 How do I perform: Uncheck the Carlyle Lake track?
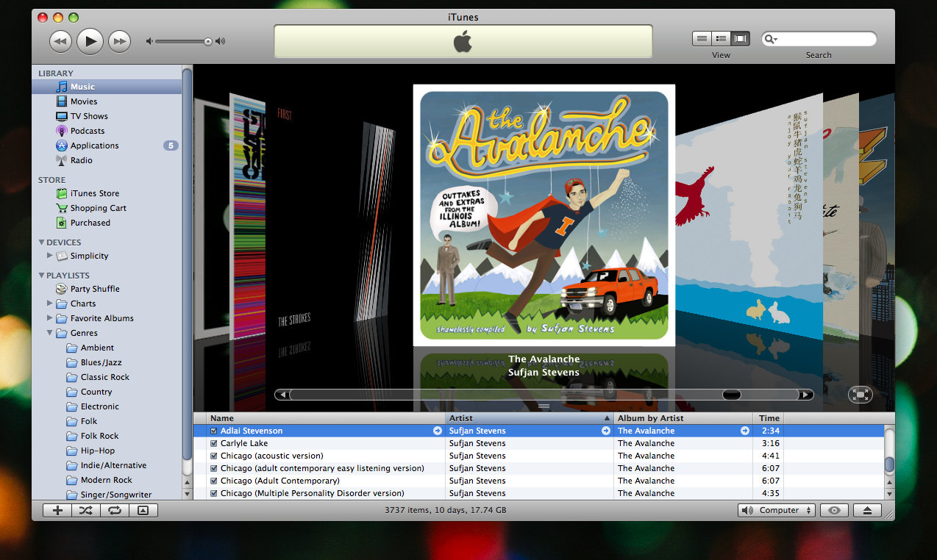(214, 443)
